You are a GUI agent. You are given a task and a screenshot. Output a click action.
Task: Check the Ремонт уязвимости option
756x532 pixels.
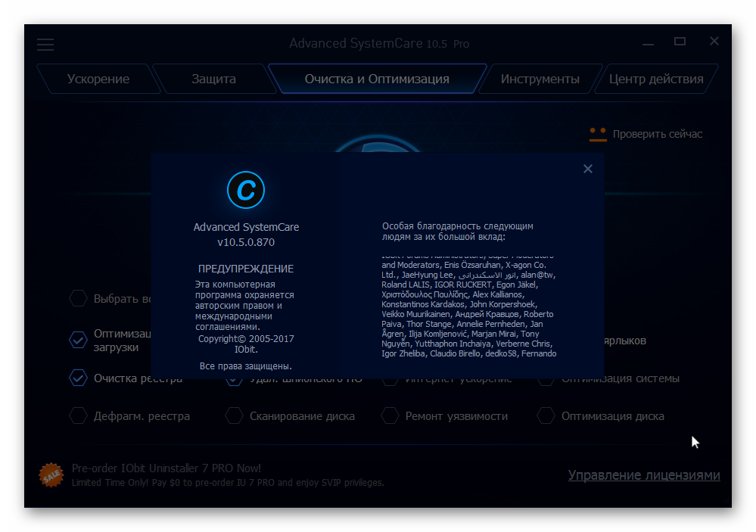pos(390,415)
